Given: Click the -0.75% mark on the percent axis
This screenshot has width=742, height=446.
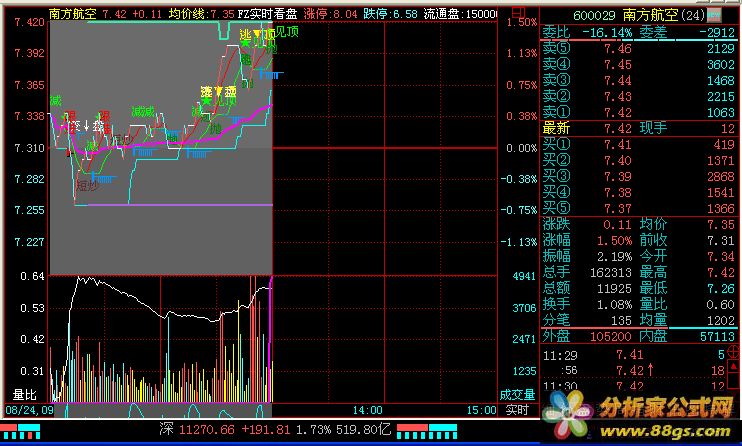Looking at the screenshot, I should 519,210.
